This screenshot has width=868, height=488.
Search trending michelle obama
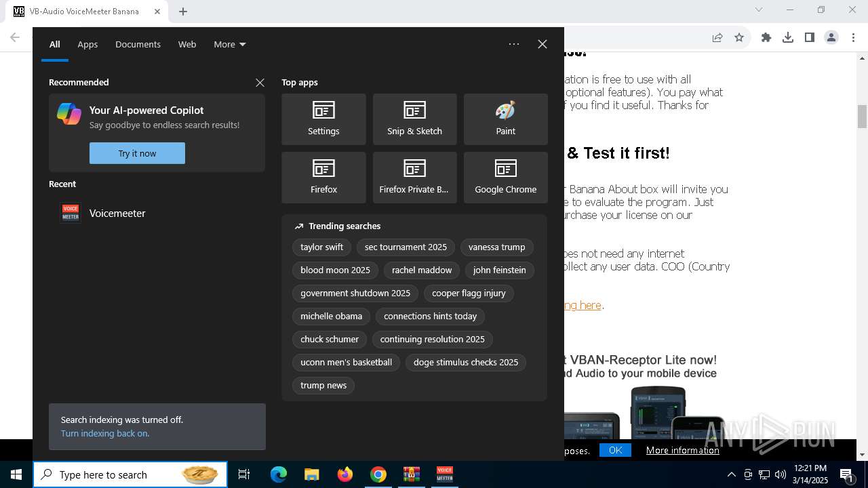[x=331, y=316]
